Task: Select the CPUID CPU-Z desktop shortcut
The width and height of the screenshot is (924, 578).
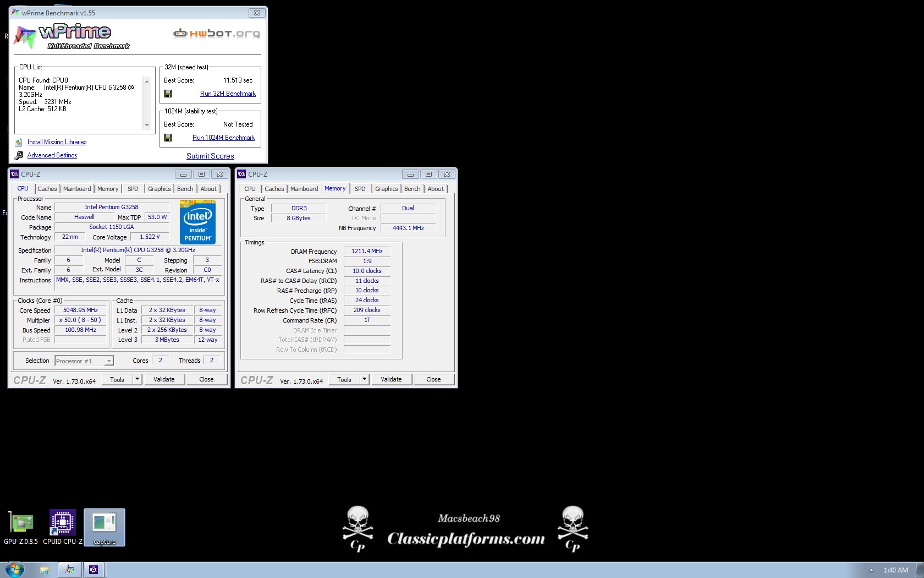Action: [x=63, y=527]
